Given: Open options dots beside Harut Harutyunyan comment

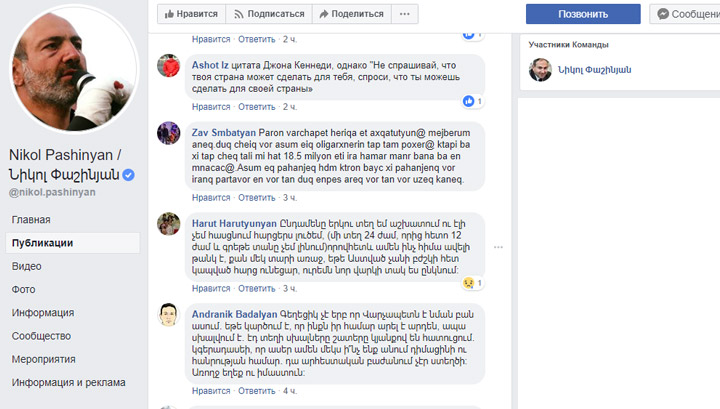Looking at the screenshot, I should coord(498,247).
